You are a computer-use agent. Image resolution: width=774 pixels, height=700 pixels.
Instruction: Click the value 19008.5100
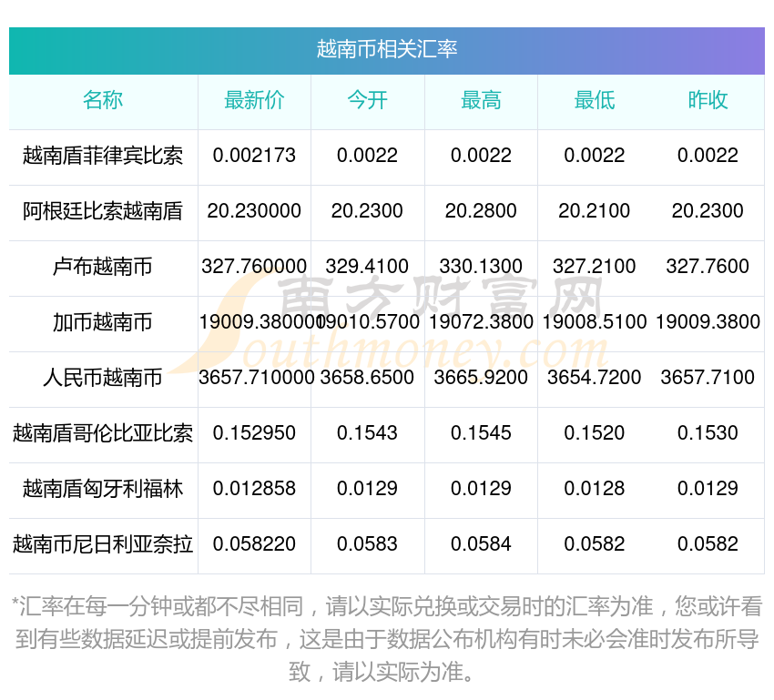click(x=595, y=322)
